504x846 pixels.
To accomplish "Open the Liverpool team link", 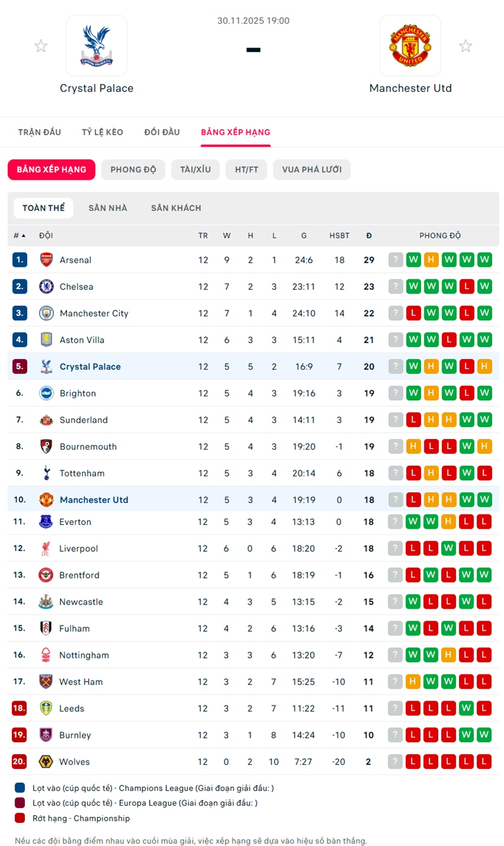I will (78, 549).
